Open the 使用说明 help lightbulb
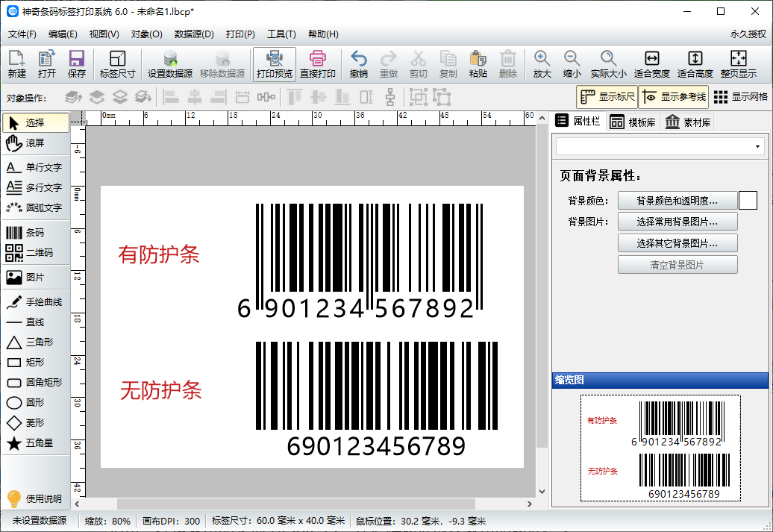 (x=34, y=499)
